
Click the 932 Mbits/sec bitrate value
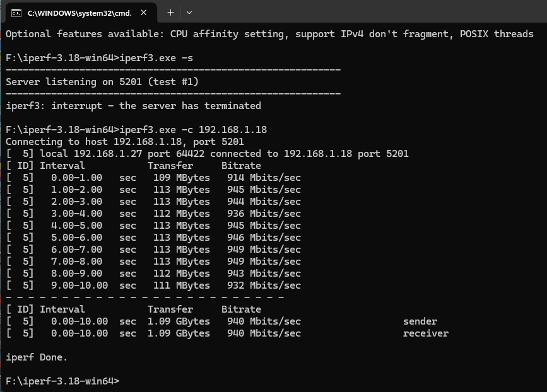tap(264, 285)
